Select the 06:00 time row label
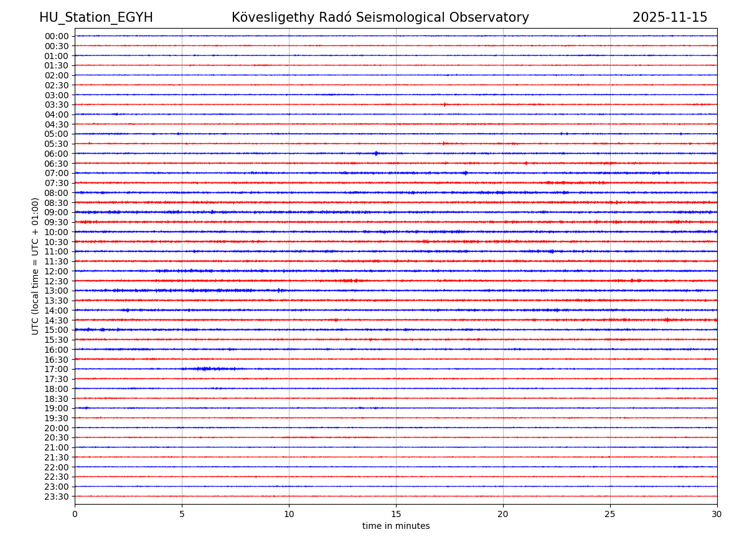 57,154
